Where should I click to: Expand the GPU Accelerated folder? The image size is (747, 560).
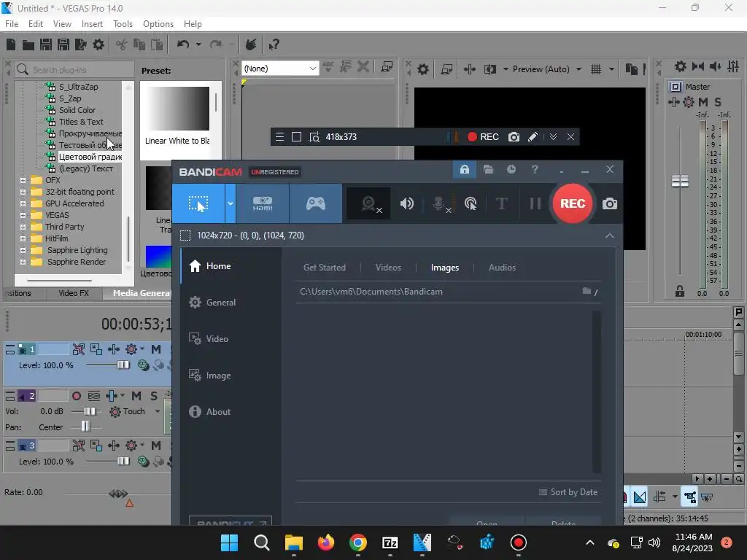click(23, 204)
